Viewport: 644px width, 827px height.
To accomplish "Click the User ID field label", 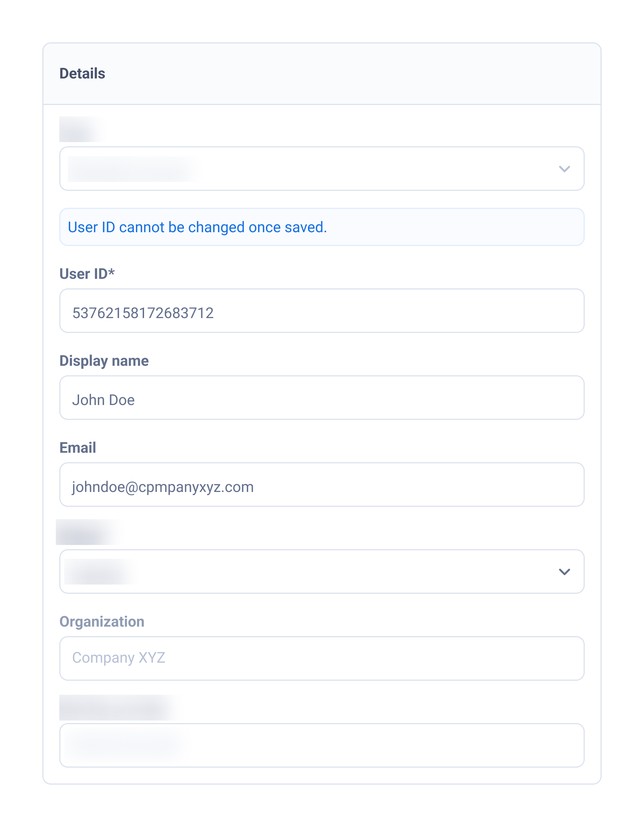I will (83, 274).
